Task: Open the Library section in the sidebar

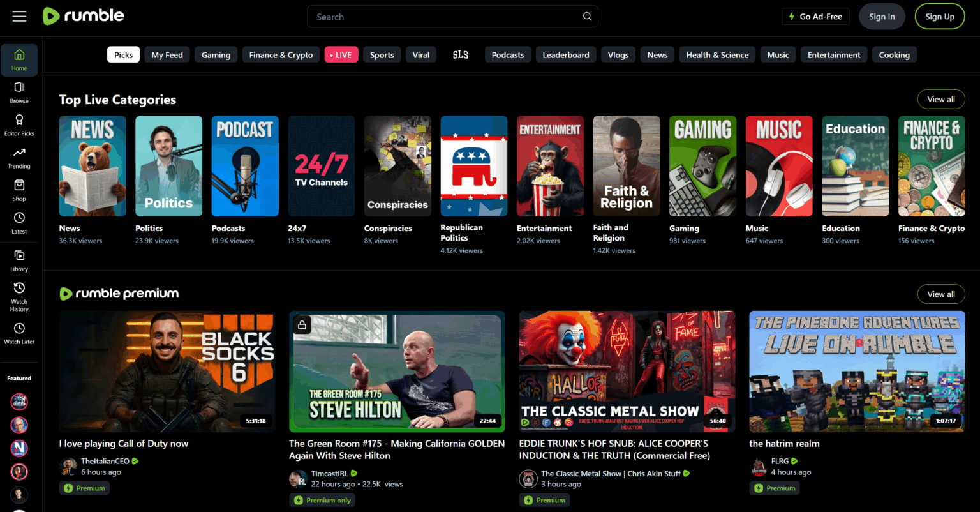Action: (x=19, y=260)
